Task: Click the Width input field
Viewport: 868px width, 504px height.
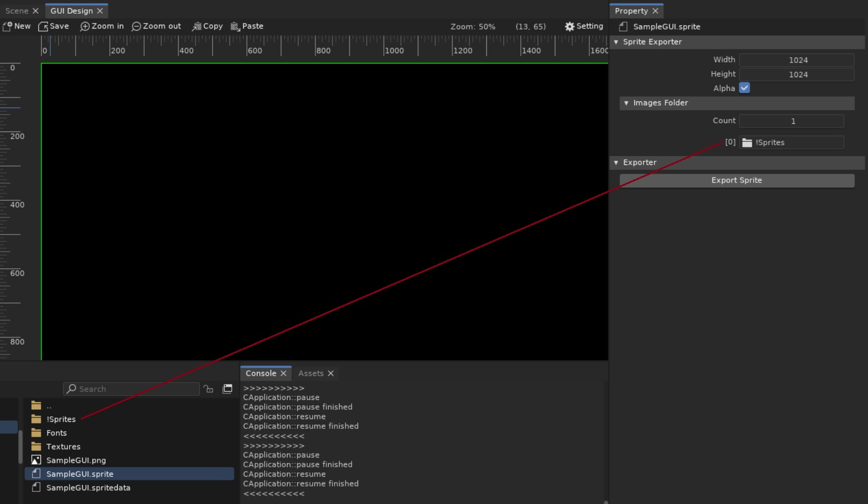Action: (x=797, y=60)
